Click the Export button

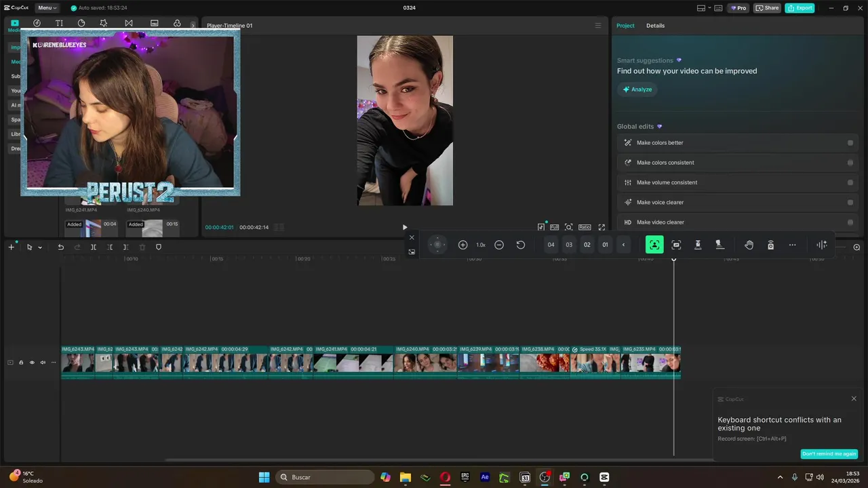coord(800,8)
